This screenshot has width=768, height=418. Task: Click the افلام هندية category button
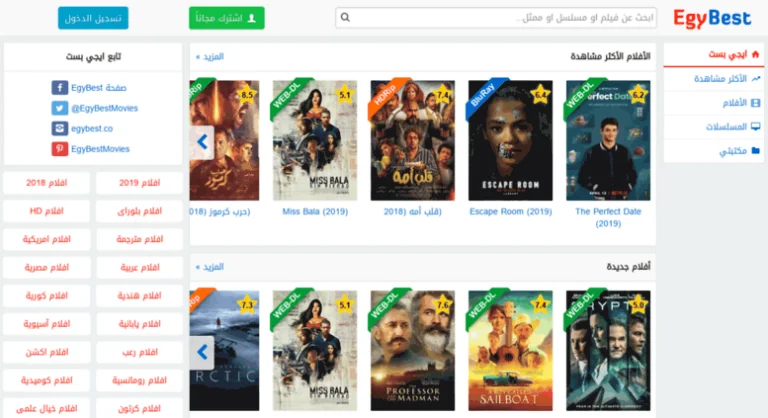click(139, 295)
